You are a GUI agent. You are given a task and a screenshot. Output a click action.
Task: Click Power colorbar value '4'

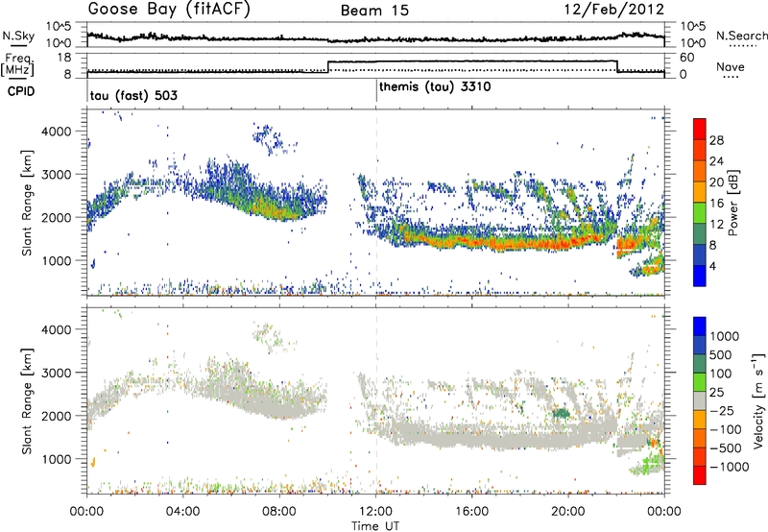[x=712, y=266]
